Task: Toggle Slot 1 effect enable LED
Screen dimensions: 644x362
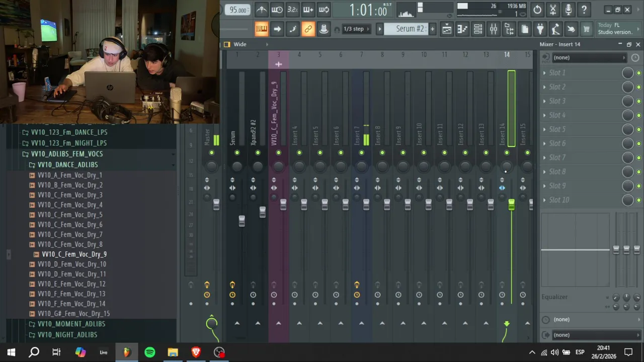Action: [638, 73]
